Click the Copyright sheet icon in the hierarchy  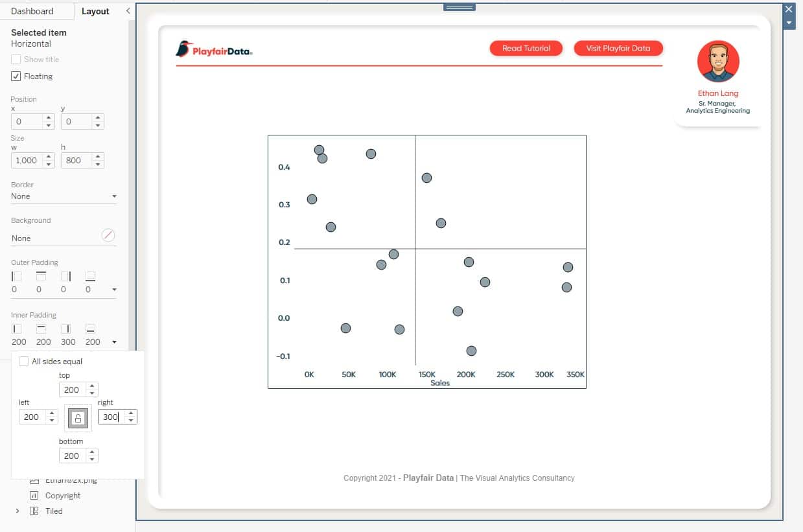pos(34,496)
